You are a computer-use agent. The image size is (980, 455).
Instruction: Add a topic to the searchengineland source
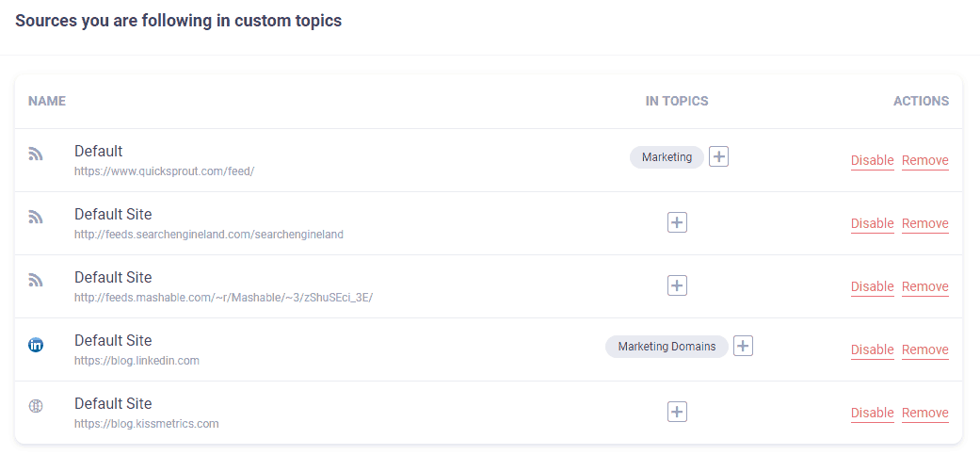678,222
